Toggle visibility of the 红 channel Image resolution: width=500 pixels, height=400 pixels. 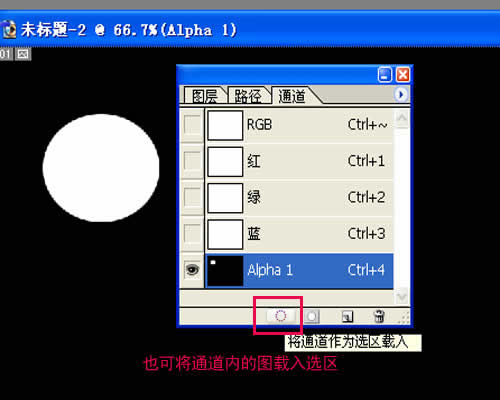click(192, 161)
